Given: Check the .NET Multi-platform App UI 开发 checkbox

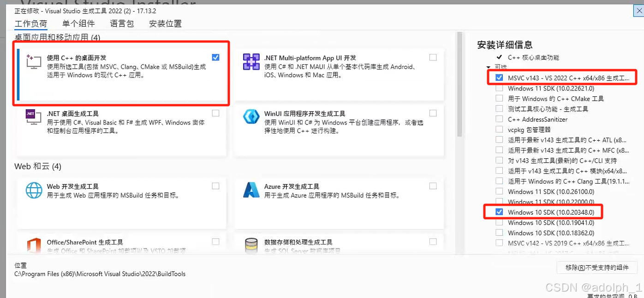Looking at the screenshot, I should click(433, 57).
